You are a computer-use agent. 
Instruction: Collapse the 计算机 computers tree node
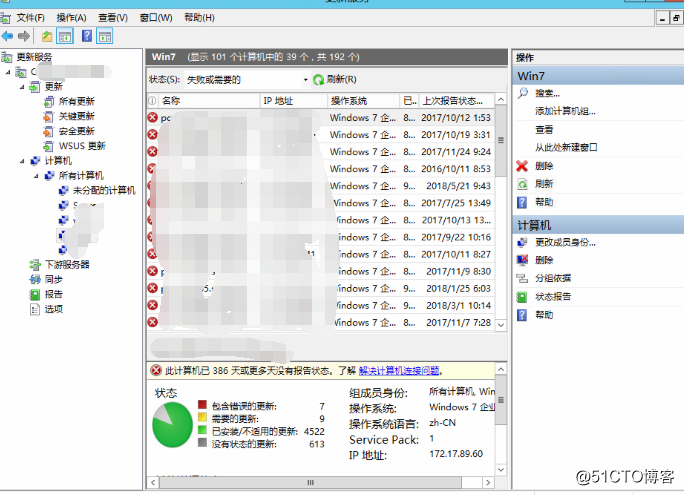[22, 161]
